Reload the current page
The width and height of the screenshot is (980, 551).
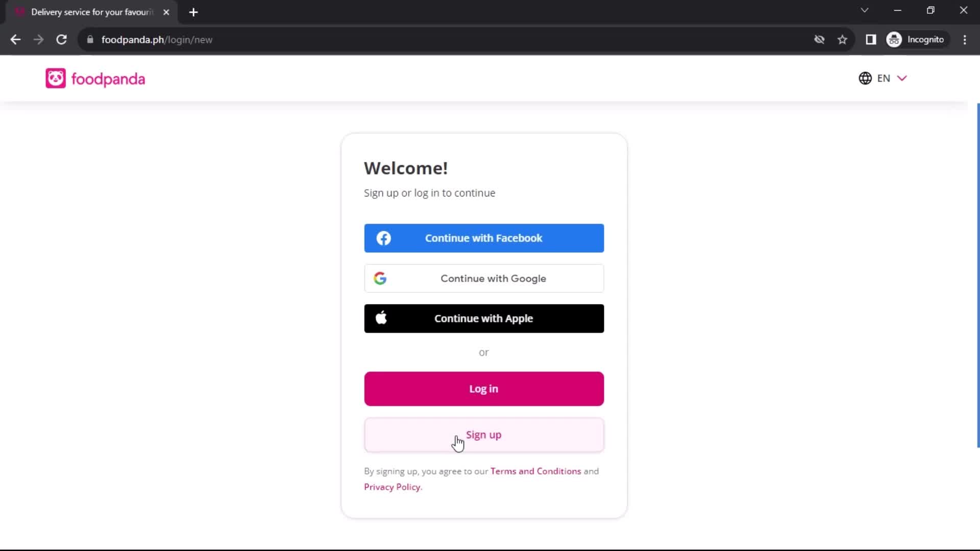[x=61, y=39]
